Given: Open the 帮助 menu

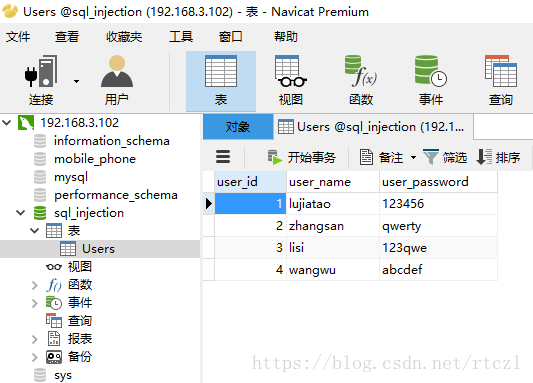Looking at the screenshot, I should 286,36.
